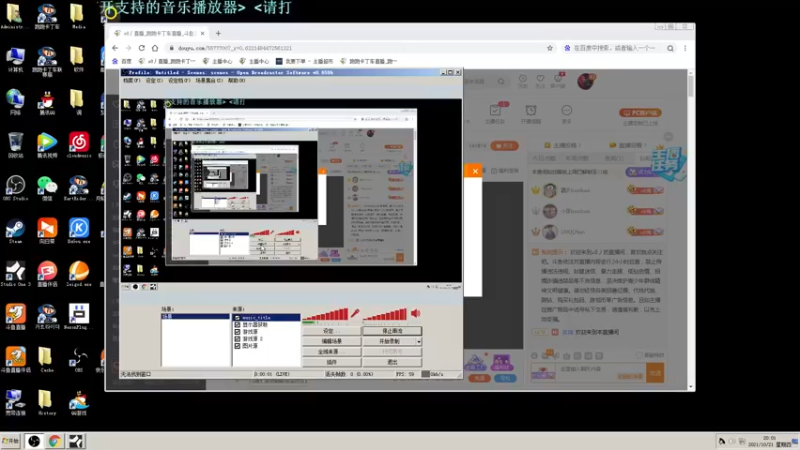Open the Administrator folder on the desktop
800x450 pixels.
(x=14, y=15)
